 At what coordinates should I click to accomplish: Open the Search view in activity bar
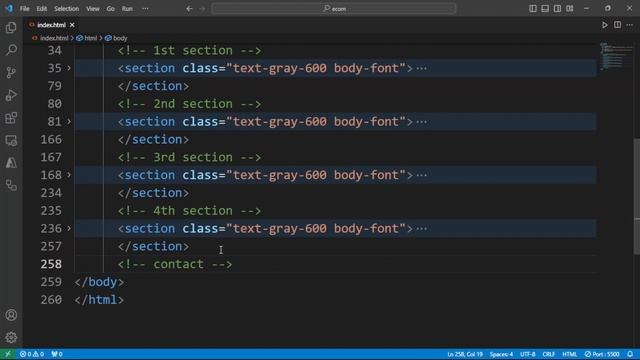click(11, 50)
